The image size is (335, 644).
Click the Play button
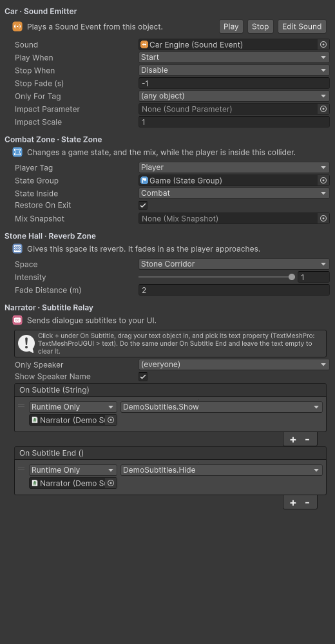point(231,26)
